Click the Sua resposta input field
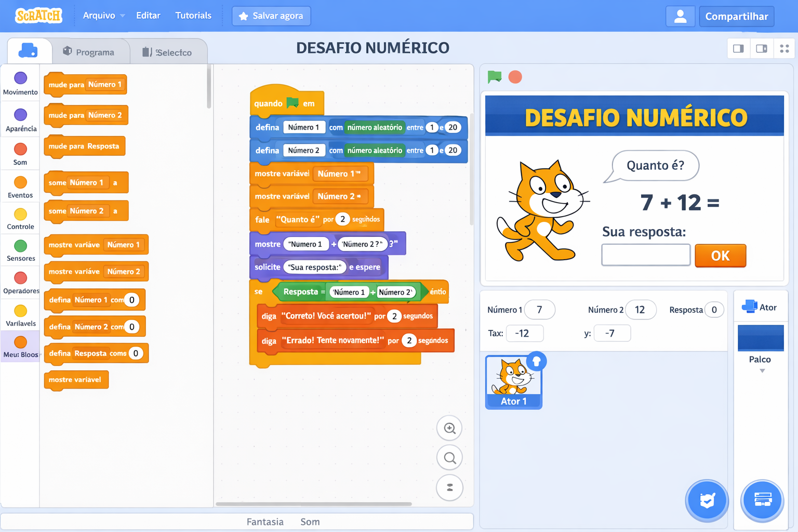The image size is (798, 532). click(x=645, y=255)
